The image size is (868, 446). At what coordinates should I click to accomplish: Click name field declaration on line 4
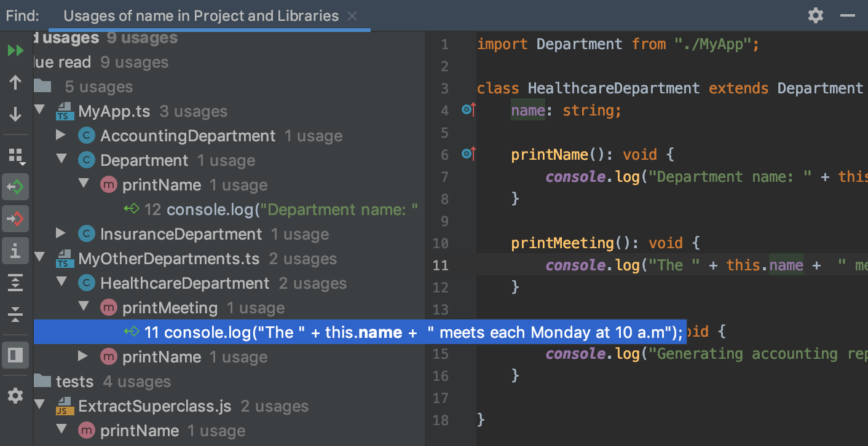[x=528, y=110]
